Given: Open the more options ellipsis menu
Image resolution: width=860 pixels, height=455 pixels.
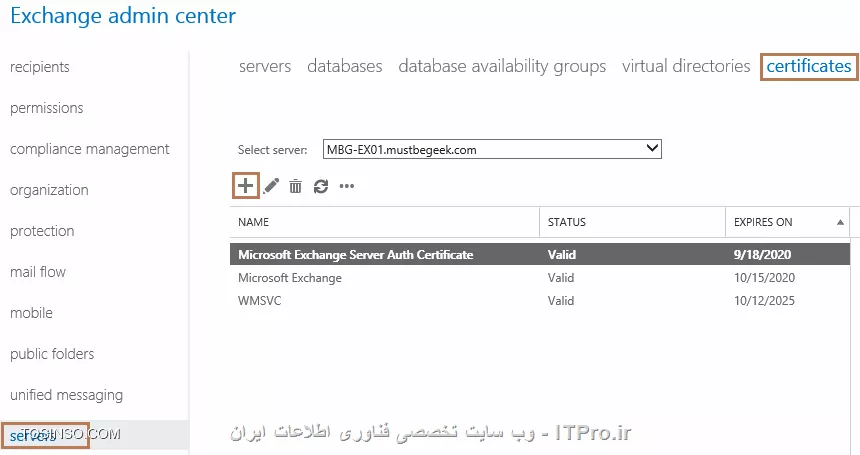Looking at the screenshot, I should pyautogui.click(x=347, y=186).
